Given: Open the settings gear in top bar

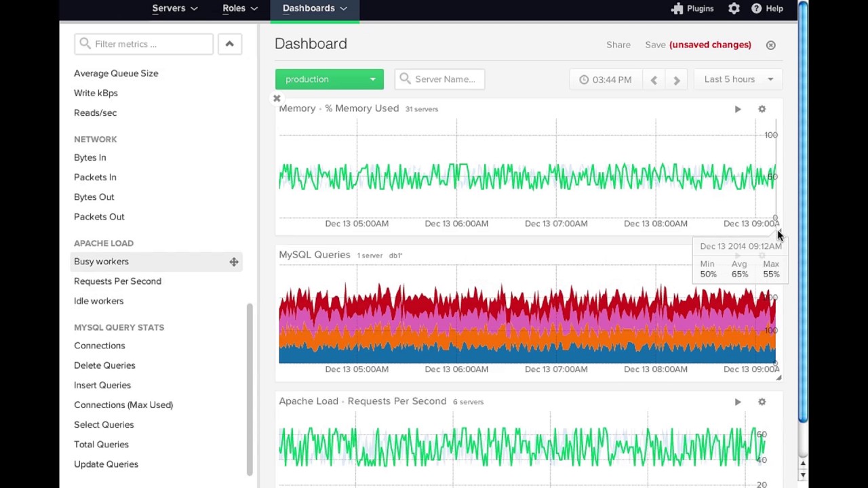Looking at the screenshot, I should (734, 8).
